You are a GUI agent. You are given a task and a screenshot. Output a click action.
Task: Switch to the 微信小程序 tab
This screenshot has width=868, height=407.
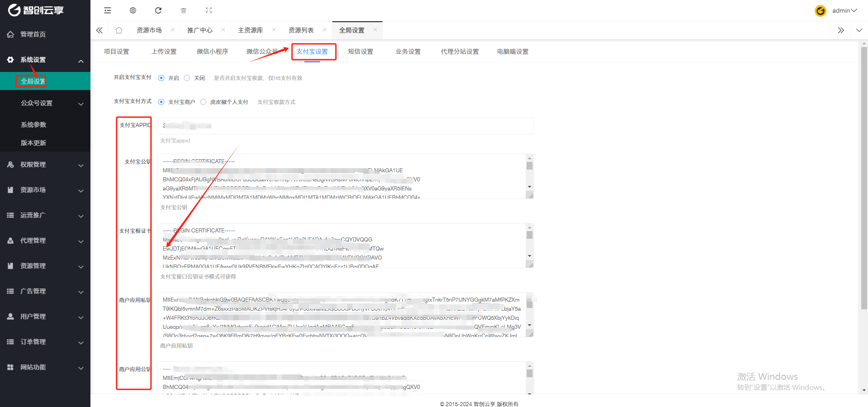pyautogui.click(x=212, y=52)
